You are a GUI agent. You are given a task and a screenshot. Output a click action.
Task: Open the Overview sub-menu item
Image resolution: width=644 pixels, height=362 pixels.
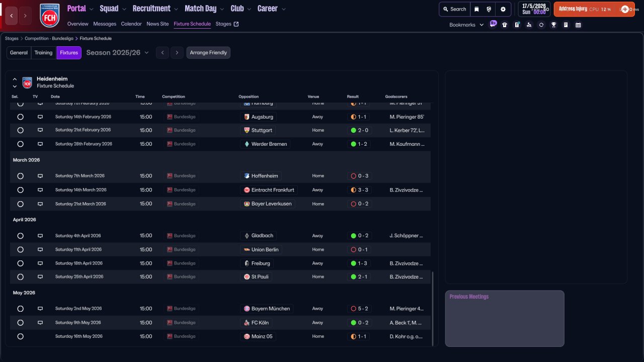[x=77, y=24]
